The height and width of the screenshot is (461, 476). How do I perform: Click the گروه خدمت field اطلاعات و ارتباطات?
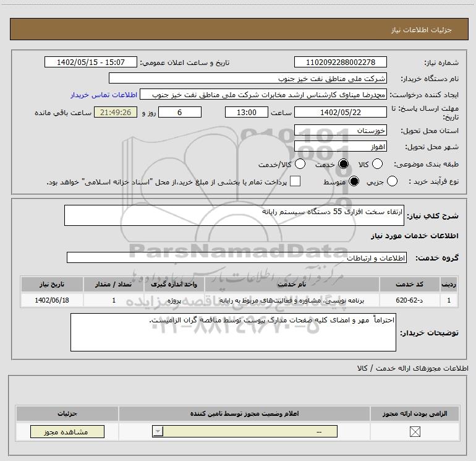click(237, 257)
